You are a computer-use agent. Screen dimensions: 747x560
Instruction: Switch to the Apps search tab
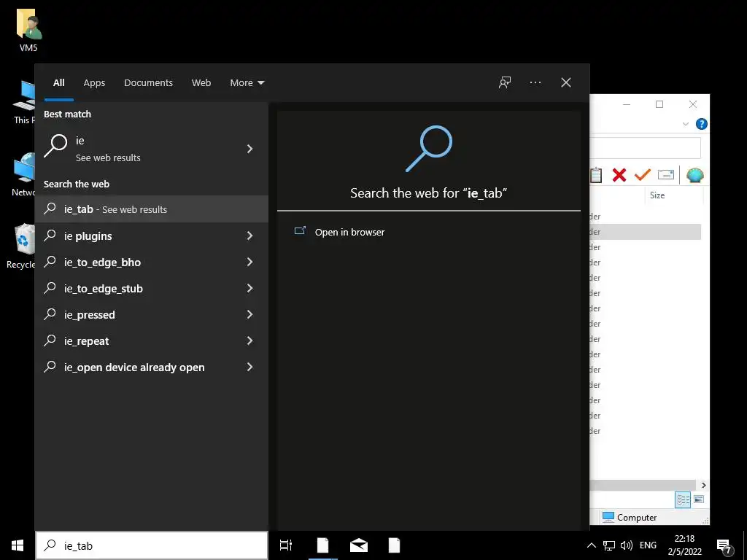click(x=94, y=83)
